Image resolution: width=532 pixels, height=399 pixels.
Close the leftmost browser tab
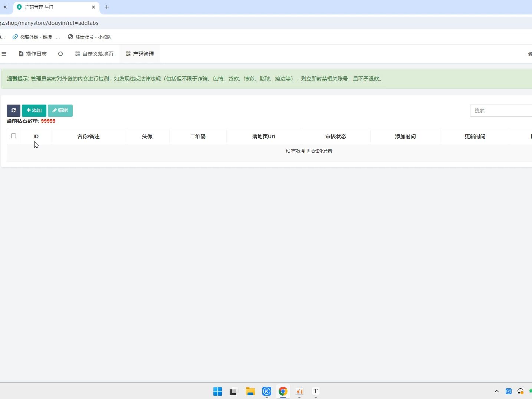click(x=5, y=7)
